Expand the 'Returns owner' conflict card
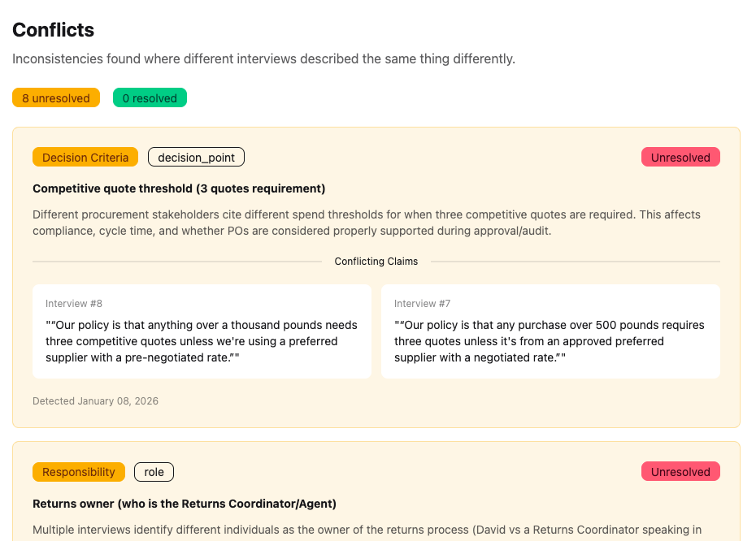 (183, 503)
